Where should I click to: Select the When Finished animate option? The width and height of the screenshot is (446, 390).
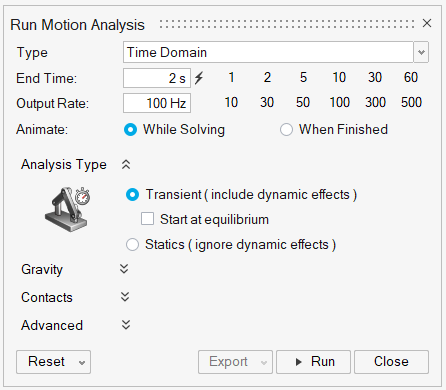[286, 130]
